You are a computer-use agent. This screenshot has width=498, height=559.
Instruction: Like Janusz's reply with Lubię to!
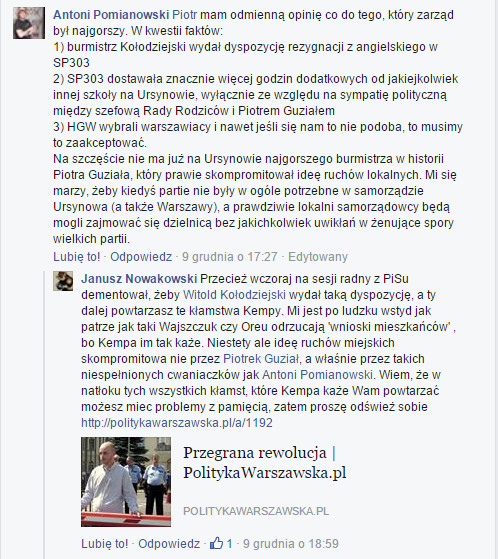click(x=104, y=544)
